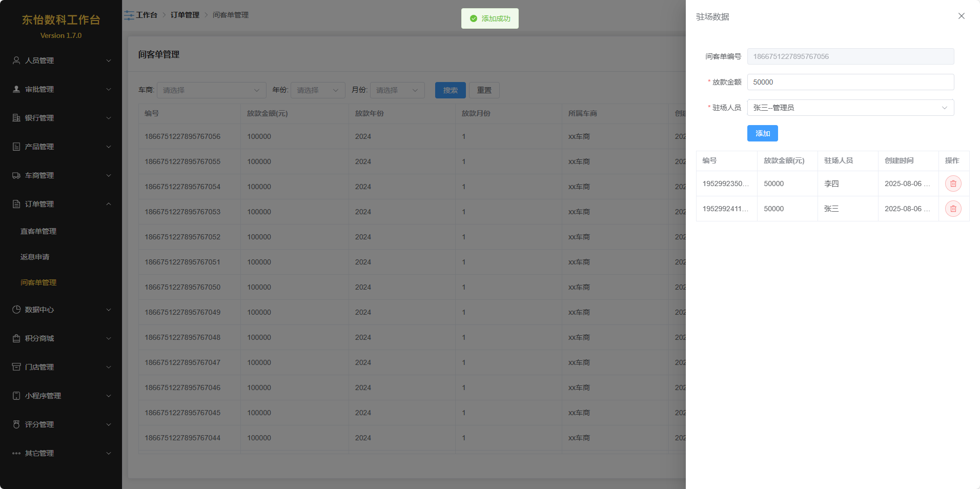This screenshot has height=489, width=980.
Task: Click the 人员管理 person icon in sidebar
Action: (16, 60)
